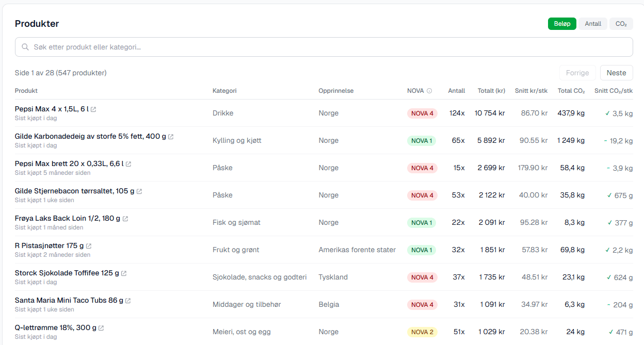Click the Forrige pagination button
Screen dimensions: 644x345
[x=577, y=73]
